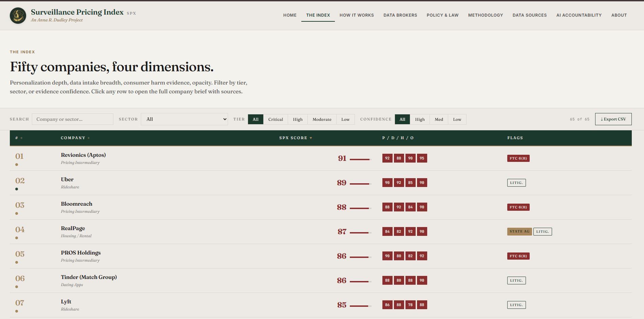
Task: Filter tier to Moderate
Action: pyautogui.click(x=322, y=119)
